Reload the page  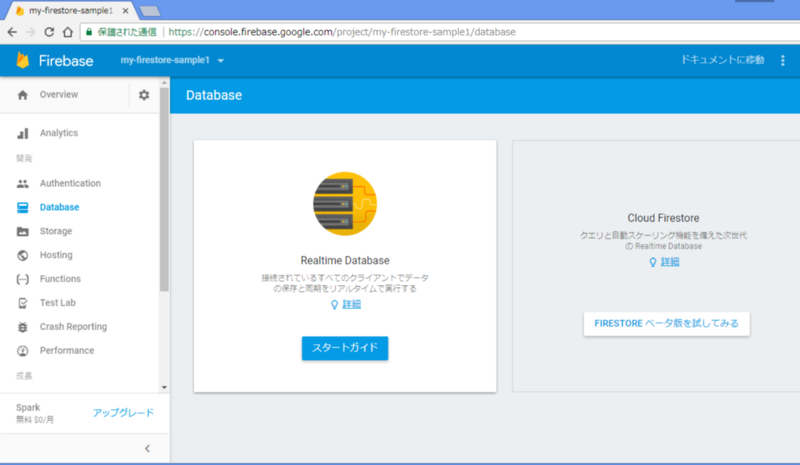pyautogui.click(x=49, y=32)
